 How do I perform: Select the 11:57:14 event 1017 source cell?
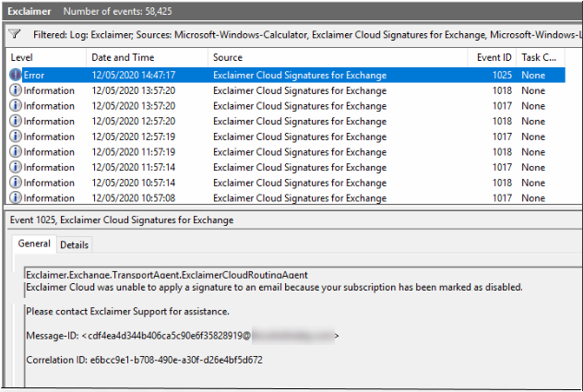[300, 167]
